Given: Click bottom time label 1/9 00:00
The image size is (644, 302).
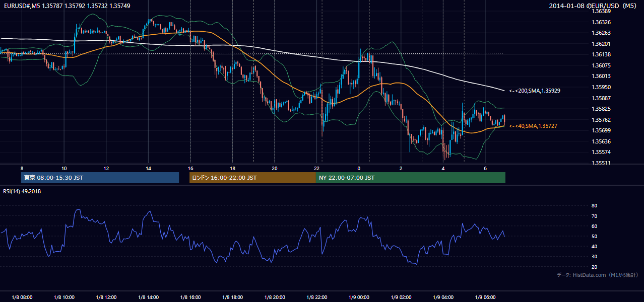Looking at the screenshot, I should coord(359,297).
